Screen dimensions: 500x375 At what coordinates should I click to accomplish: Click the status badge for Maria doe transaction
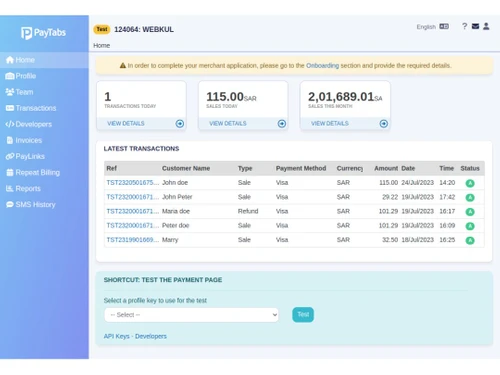click(470, 212)
